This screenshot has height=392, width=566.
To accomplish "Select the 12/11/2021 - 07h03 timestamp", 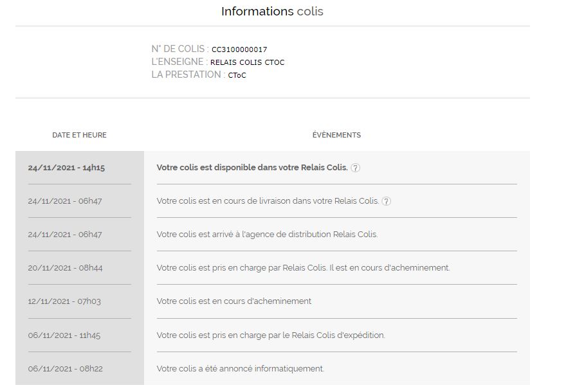I will pyautogui.click(x=64, y=301).
